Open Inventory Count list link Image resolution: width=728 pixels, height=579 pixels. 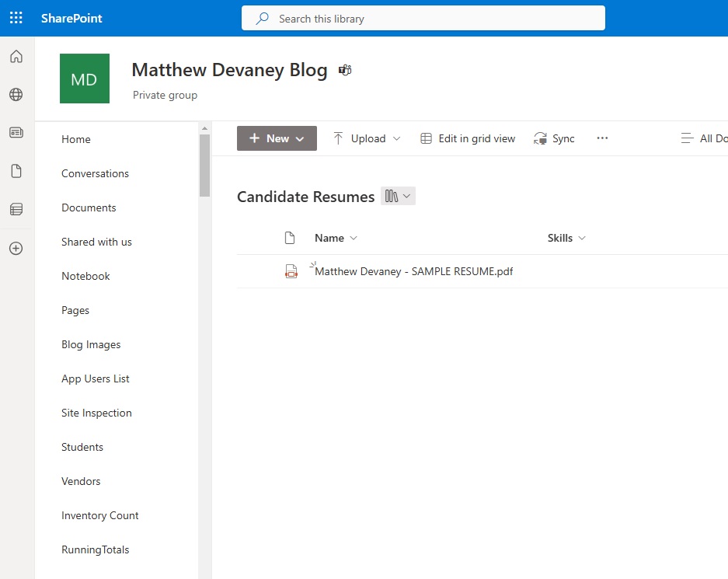pos(99,515)
